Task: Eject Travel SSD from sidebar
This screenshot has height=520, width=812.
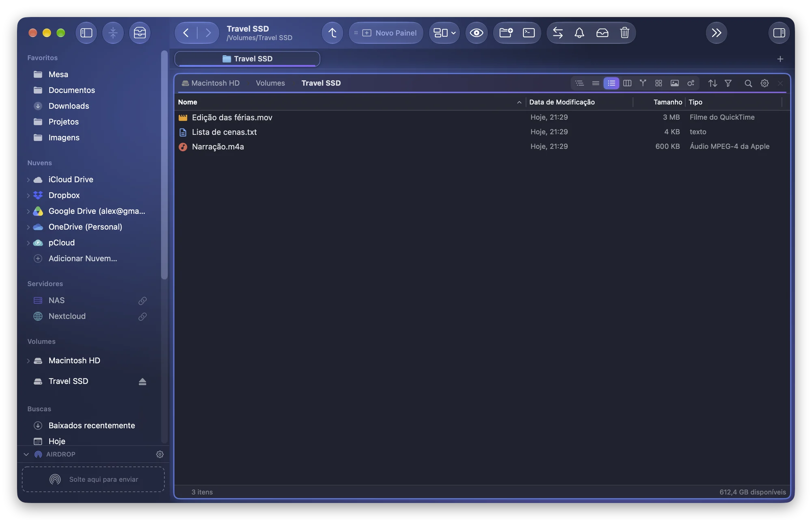Action: click(142, 381)
